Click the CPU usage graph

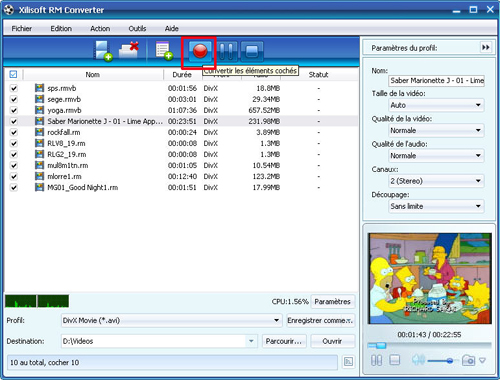coord(37,301)
